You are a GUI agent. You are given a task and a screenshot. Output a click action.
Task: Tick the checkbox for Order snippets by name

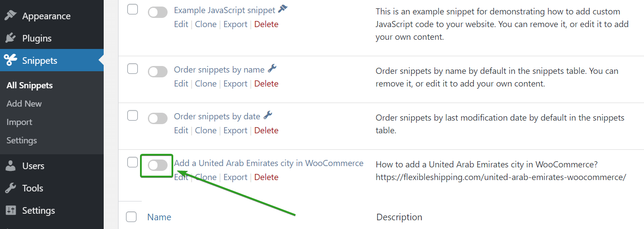[x=133, y=69]
